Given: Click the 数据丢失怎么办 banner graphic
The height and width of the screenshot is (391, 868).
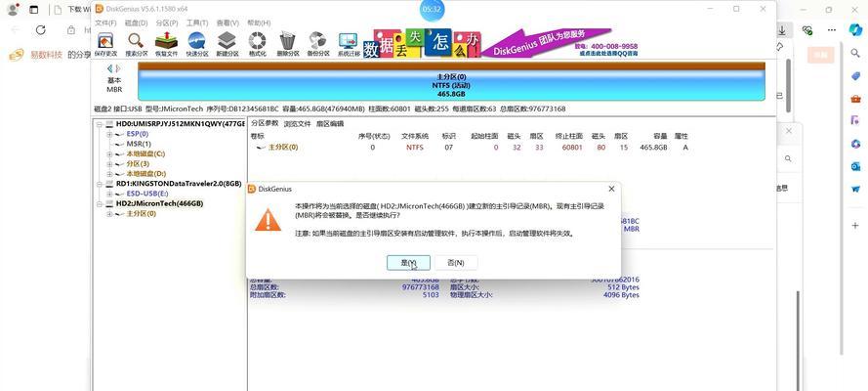Looking at the screenshot, I should (x=422, y=44).
